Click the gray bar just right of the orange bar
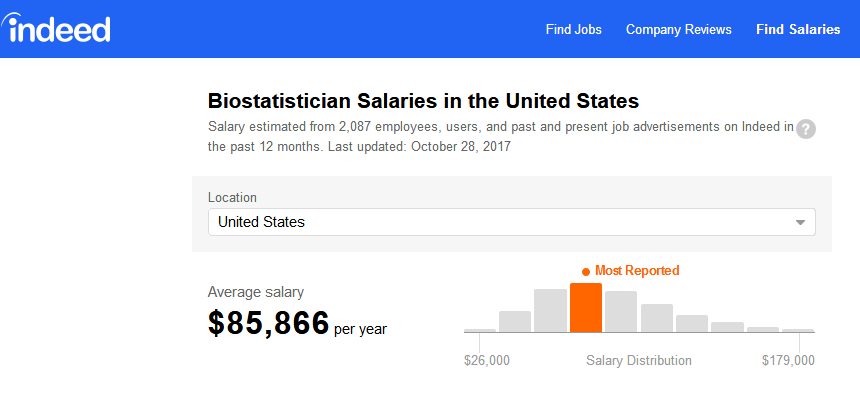This screenshot has height=402, width=860. click(621, 312)
